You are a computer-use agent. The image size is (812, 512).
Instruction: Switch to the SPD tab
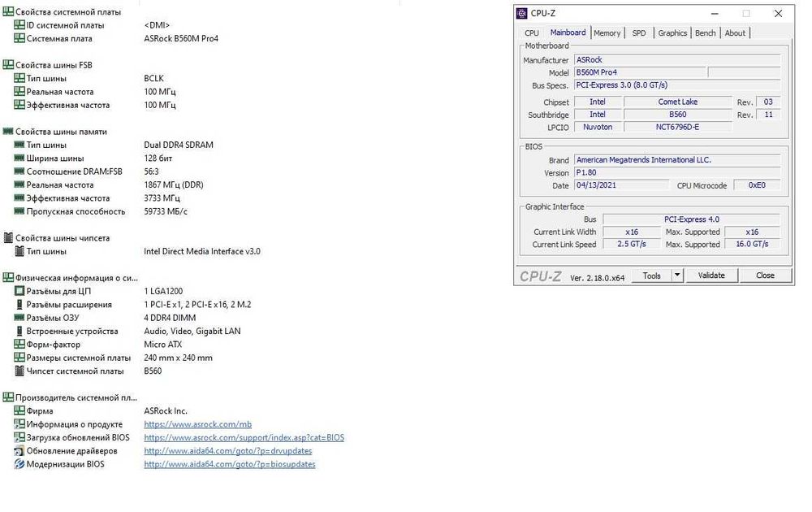click(639, 33)
